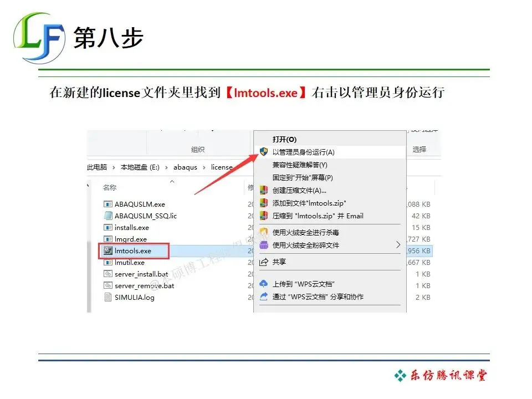This screenshot has height=399, width=532.
Task: Click the server_remove.bat file icon
Action: pyautogui.click(x=108, y=286)
